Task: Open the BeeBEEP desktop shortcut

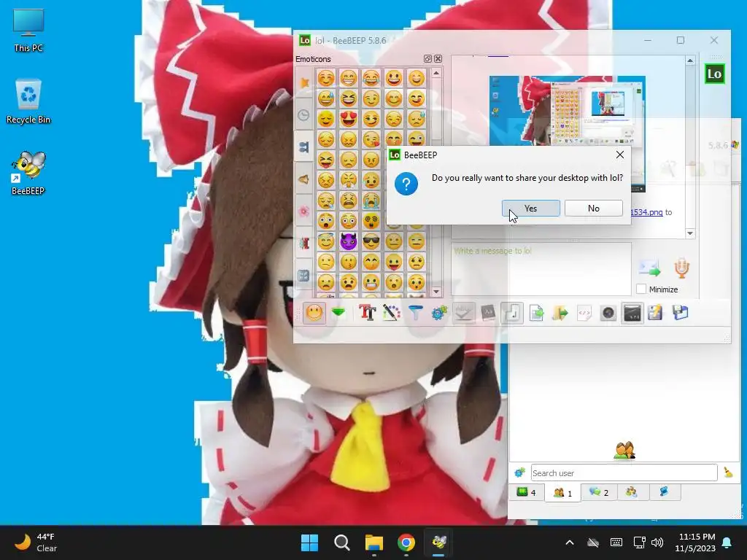Action: [28, 173]
